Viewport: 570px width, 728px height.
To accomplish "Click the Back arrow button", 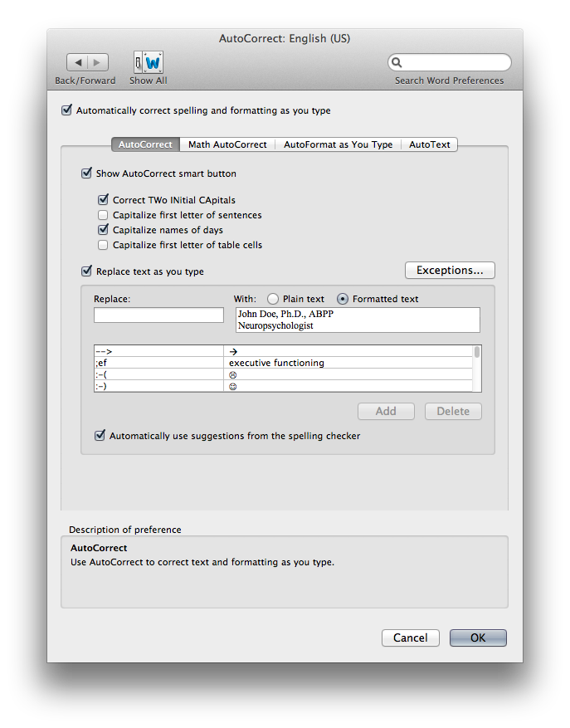I will (77, 62).
